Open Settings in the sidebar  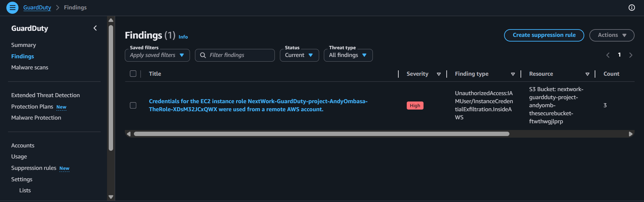pos(22,179)
